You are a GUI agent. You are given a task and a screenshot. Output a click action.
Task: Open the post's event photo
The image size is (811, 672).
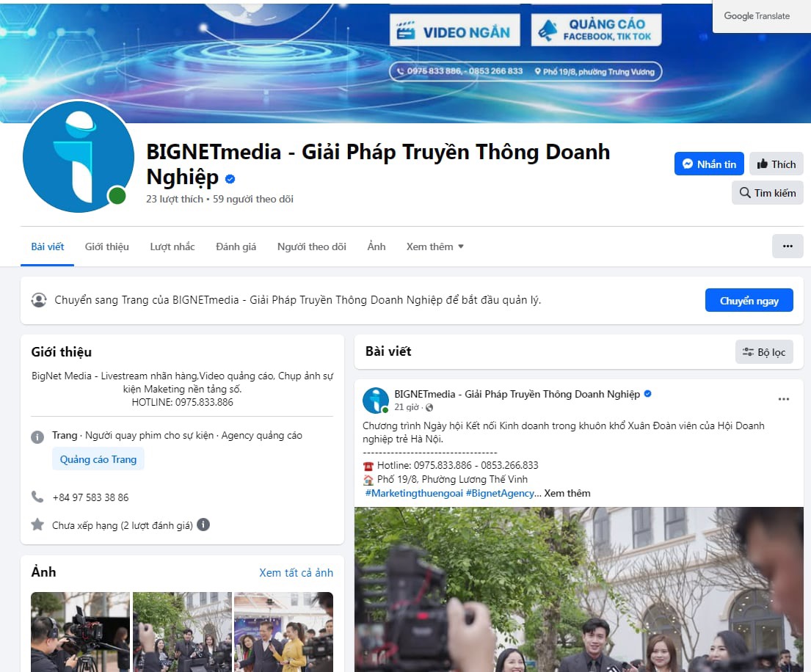click(x=579, y=589)
